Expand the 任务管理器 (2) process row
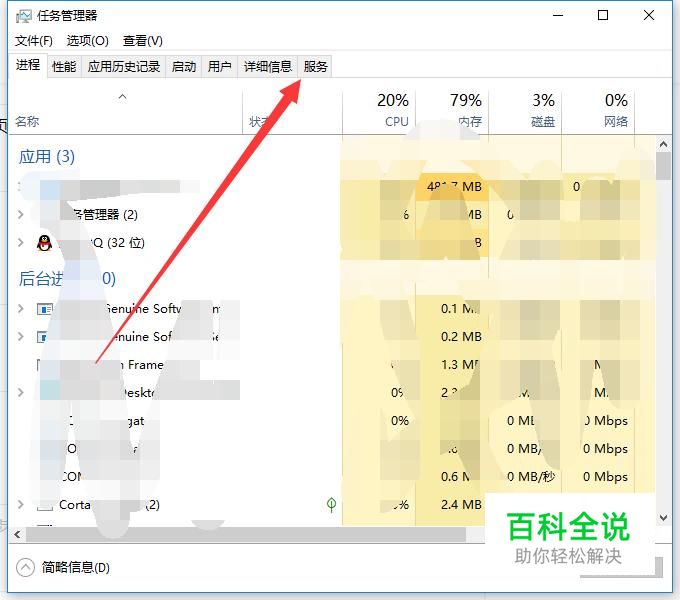Viewport: 680px width, 600px height. 20,215
